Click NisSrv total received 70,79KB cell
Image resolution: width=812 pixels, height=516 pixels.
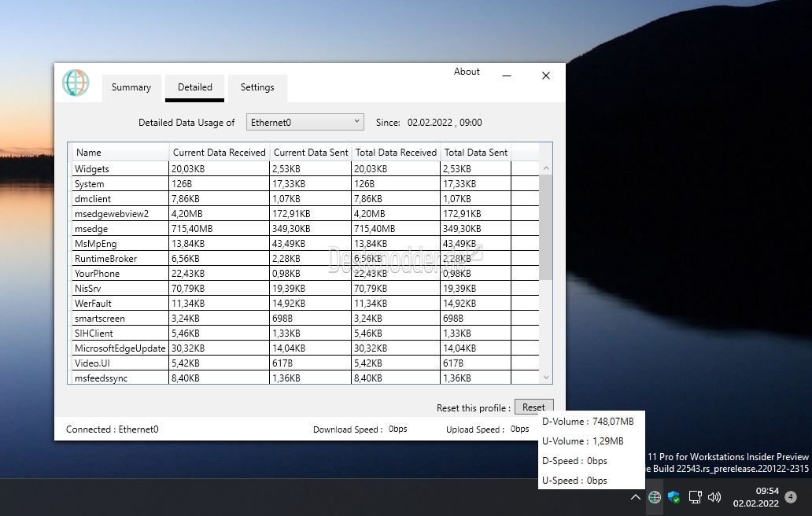pyautogui.click(x=396, y=289)
